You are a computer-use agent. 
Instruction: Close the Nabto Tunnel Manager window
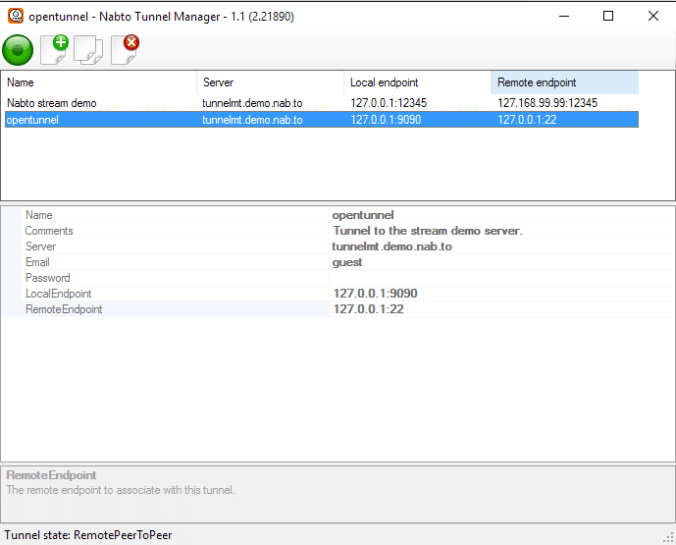tap(653, 16)
